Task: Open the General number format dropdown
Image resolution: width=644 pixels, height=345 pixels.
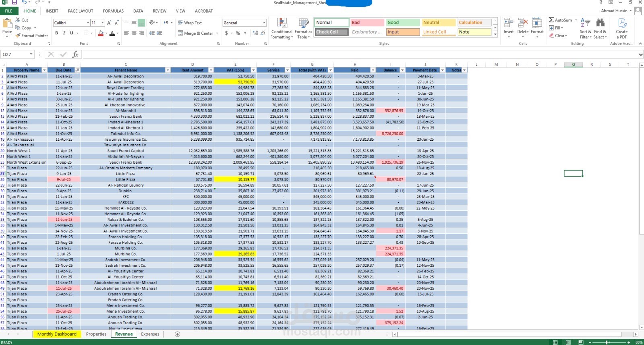Action: (x=264, y=23)
